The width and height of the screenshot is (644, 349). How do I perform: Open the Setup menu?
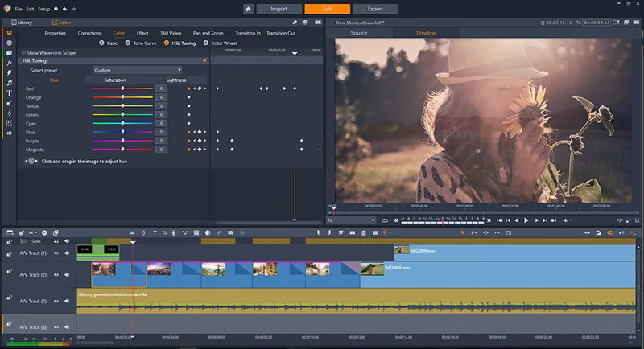(x=43, y=9)
